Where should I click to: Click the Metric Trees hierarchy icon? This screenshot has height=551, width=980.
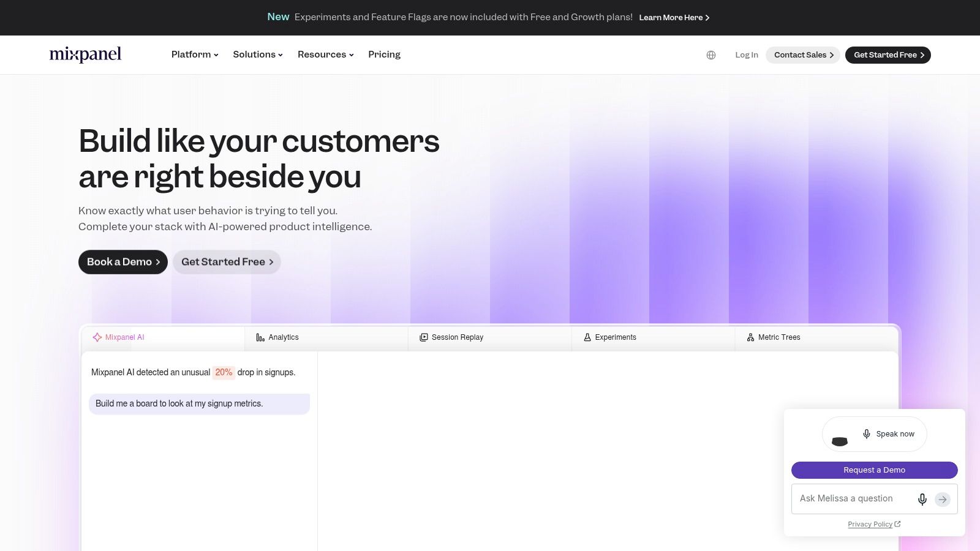click(750, 337)
